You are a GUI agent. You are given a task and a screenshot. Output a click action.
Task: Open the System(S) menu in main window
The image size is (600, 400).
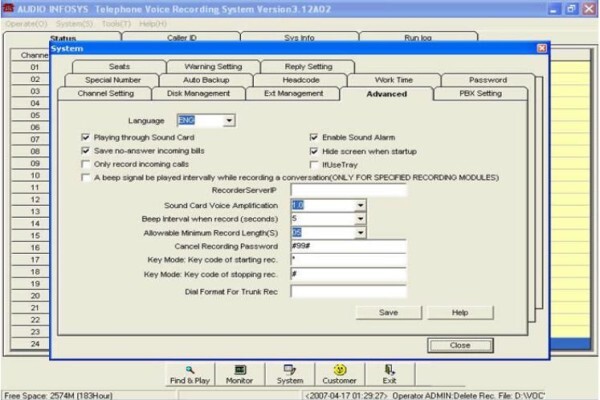coord(74,24)
